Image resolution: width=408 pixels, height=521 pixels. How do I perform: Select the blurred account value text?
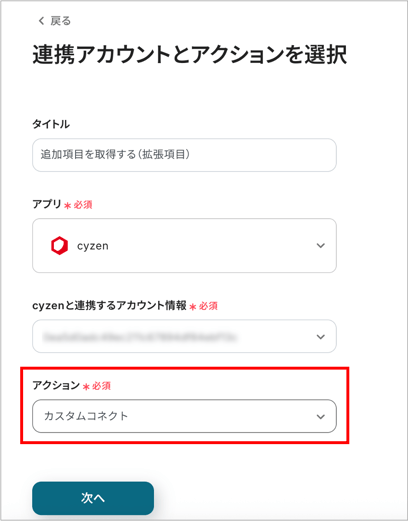(x=140, y=337)
